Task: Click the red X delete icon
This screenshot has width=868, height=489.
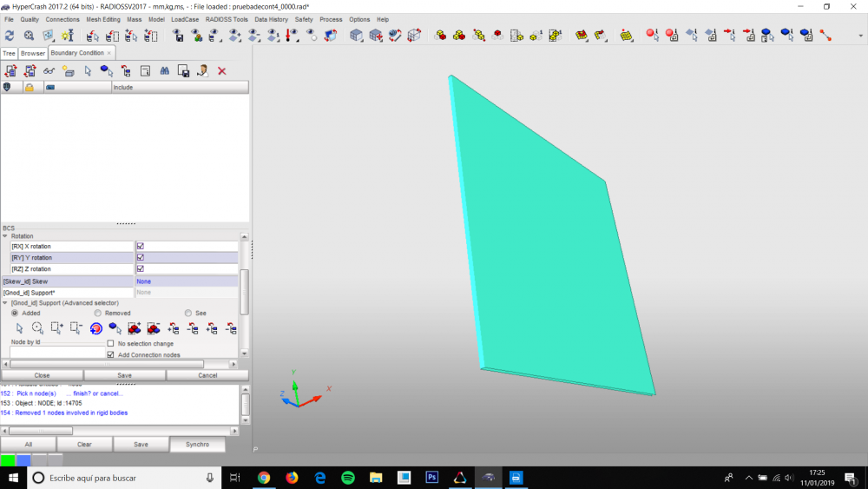Action: pyautogui.click(x=222, y=71)
